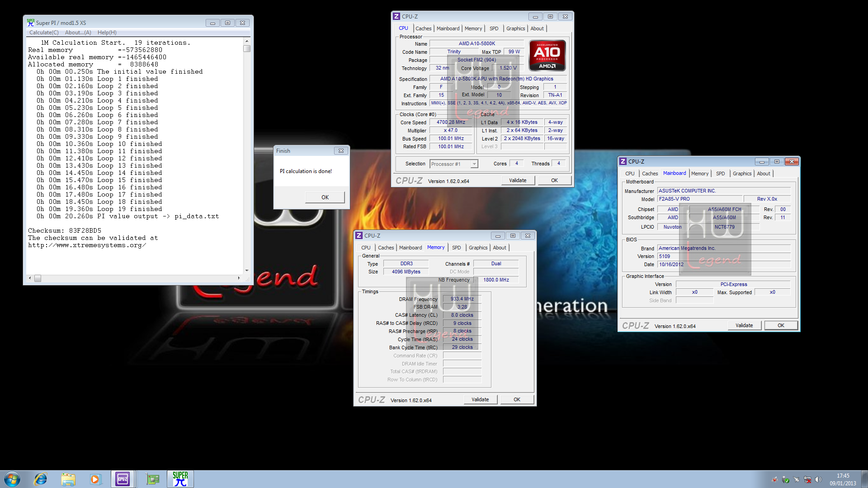868x488 pixels.
Task: Switch to Caches tab in the top CPU-Z window
Action: (x=424, y=28)
